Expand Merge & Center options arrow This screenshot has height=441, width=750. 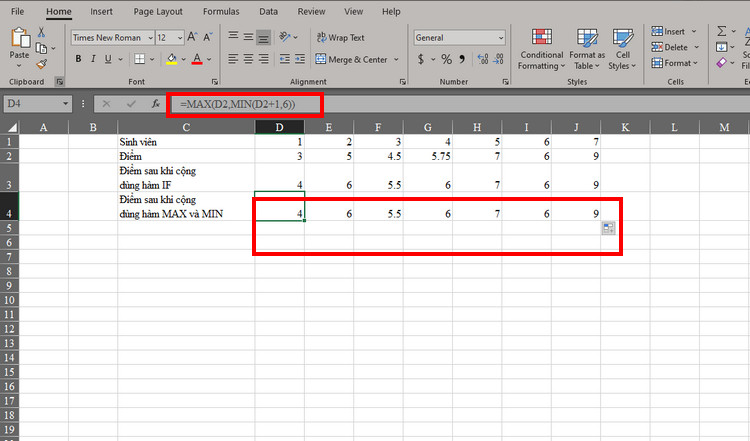(x=396, y=59)
